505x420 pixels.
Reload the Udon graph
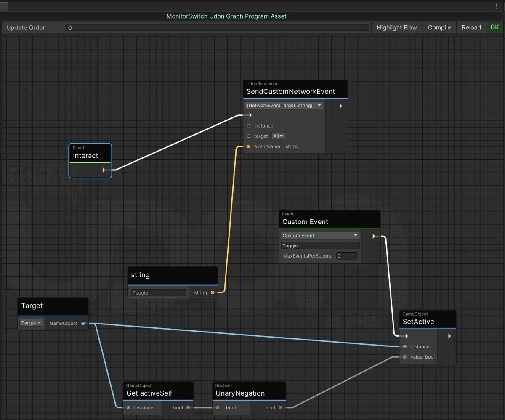[x=471, y=27]
